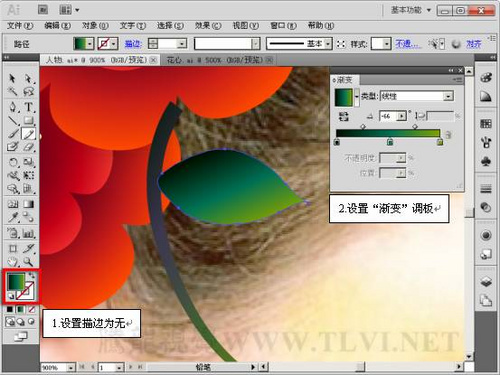This screenshot has width=500, height=375.
Task: Select the Zoom magnifier tool
Action: pyautogui.click(x=28, y=262)
